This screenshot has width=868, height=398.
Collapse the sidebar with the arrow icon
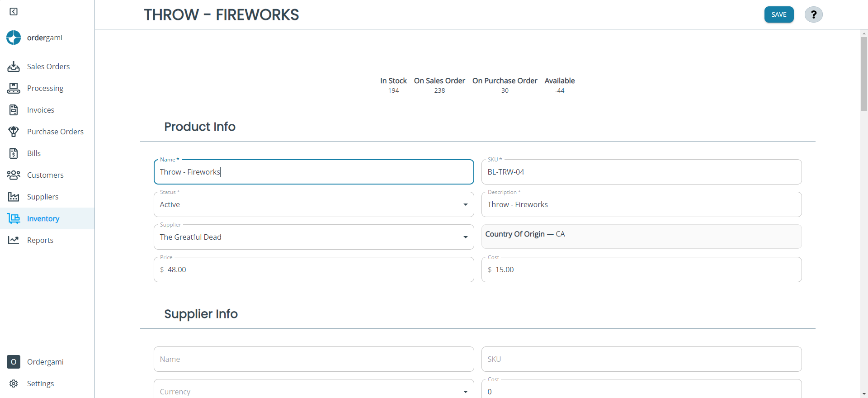click(x=14, y=11)
